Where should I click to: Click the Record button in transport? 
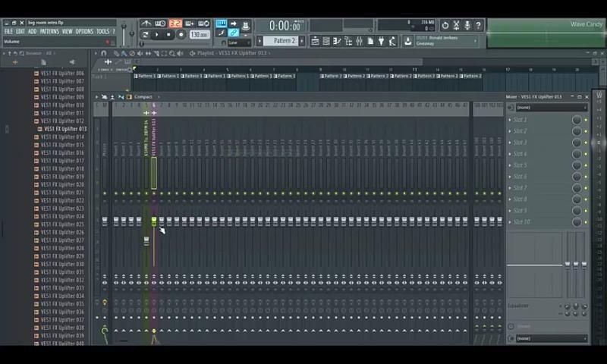tap(181, 35)
